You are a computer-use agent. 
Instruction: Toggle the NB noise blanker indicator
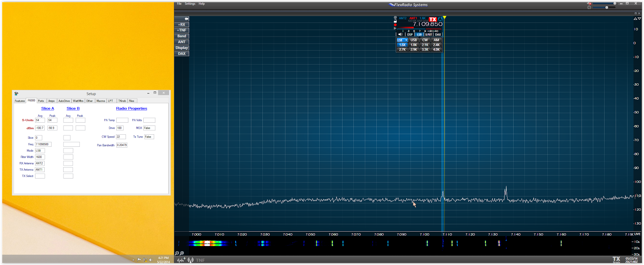pyautogui.click(x=410, y=21)
